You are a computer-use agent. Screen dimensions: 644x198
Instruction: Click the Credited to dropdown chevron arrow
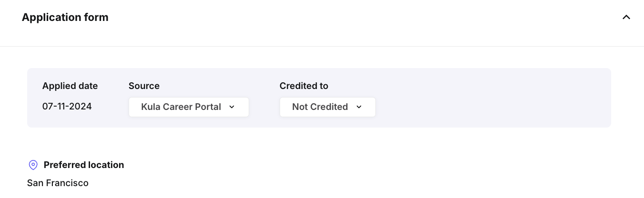coord(359,107)
